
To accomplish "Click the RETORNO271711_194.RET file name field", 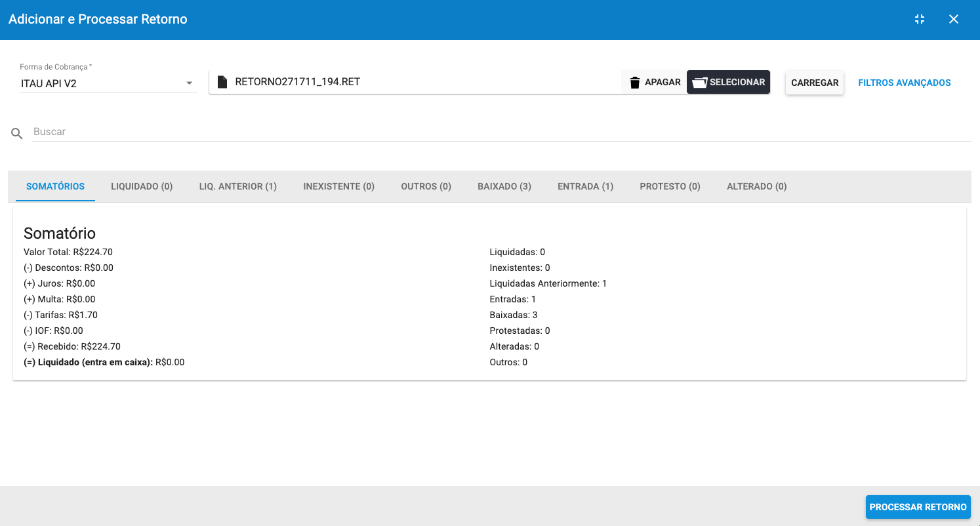I will click(x=415, y=82).
